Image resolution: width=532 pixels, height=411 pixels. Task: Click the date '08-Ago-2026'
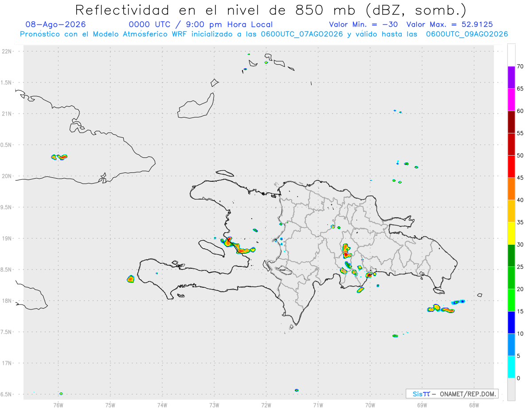pos(56,24)
